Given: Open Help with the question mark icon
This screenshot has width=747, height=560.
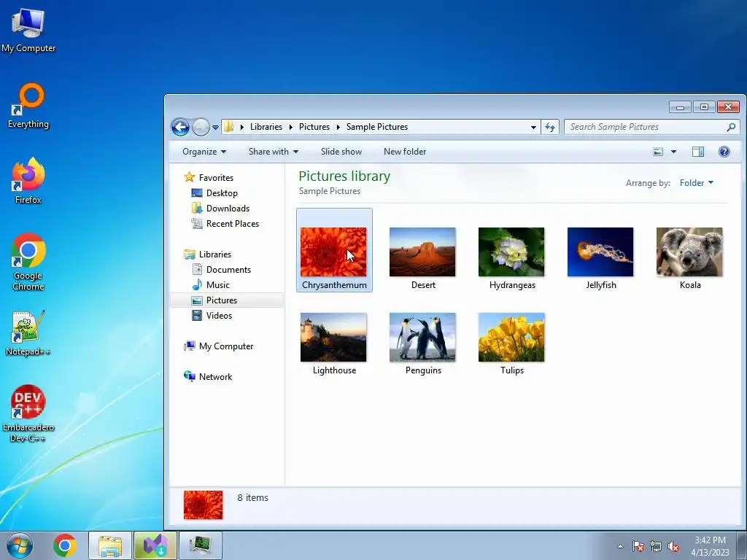Looking at the screenshot, I should click(x=724, y=152).
